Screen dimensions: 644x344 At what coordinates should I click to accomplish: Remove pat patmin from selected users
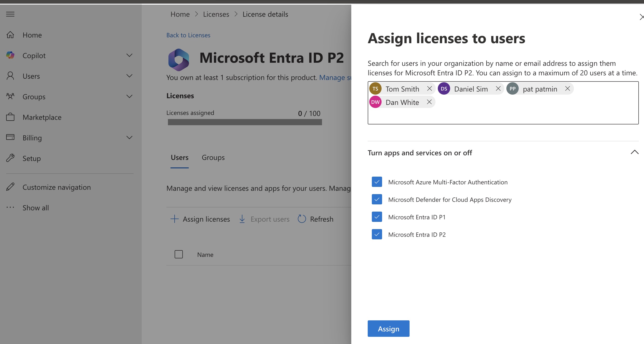point(567,88)
